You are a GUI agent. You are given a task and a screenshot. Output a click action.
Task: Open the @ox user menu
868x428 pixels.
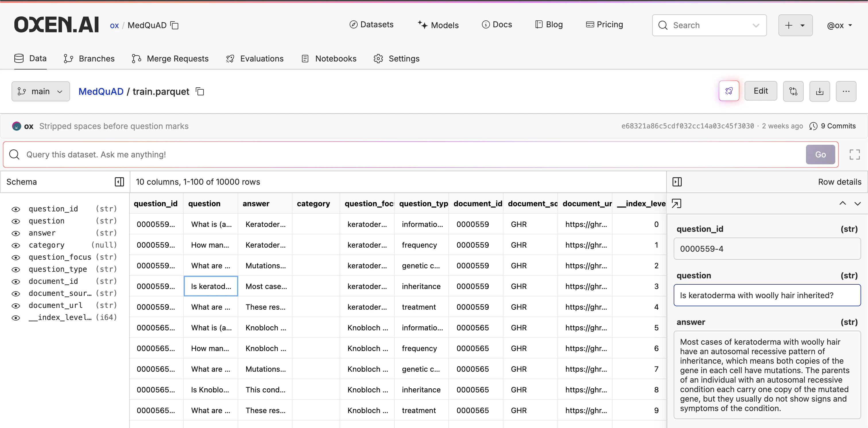click(x=839, y=25)
